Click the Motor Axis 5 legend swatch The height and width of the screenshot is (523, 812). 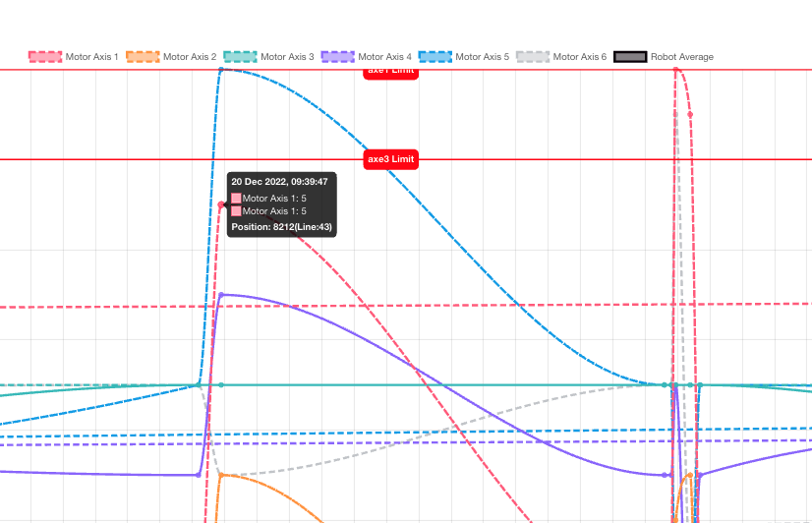435,57
